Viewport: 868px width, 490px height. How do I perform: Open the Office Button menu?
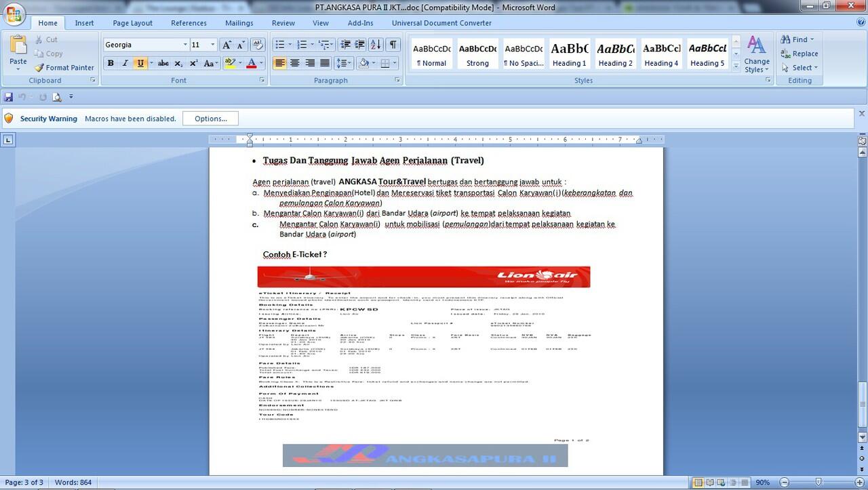click(x=14, y=14)
